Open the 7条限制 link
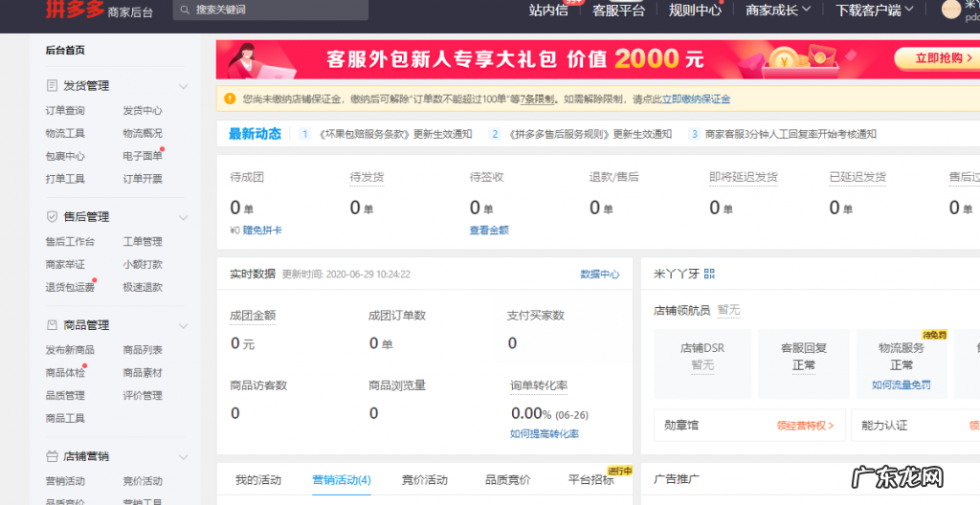The width and height of the screenshot is (980, 505). [537, 99]
